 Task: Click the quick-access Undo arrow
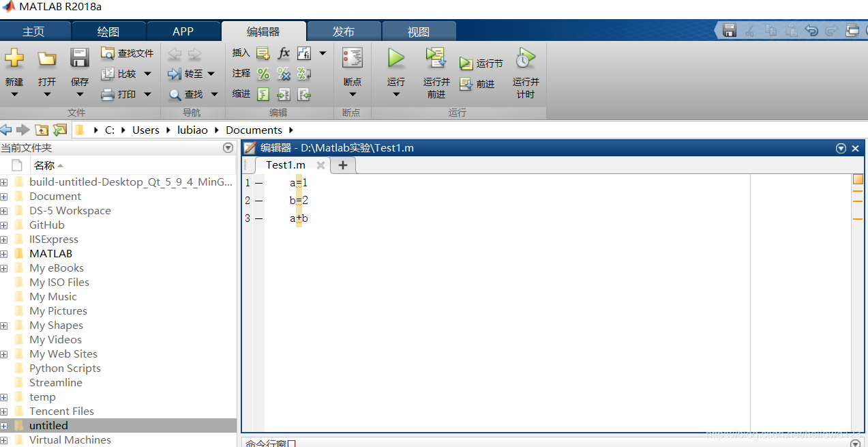(811, 30)
